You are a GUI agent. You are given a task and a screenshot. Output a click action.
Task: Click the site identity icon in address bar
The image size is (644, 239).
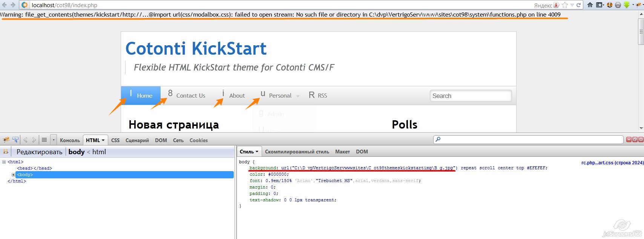[25, 5]
